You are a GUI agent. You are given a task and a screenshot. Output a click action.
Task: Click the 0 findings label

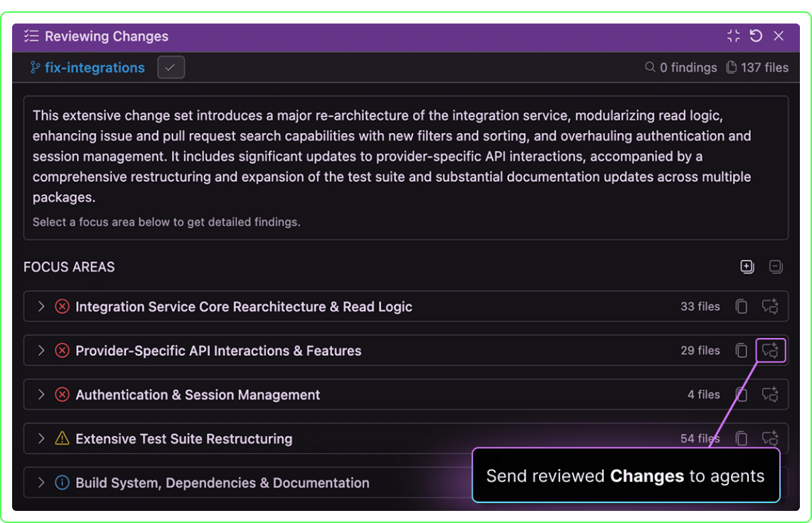(x=688, y=68)
